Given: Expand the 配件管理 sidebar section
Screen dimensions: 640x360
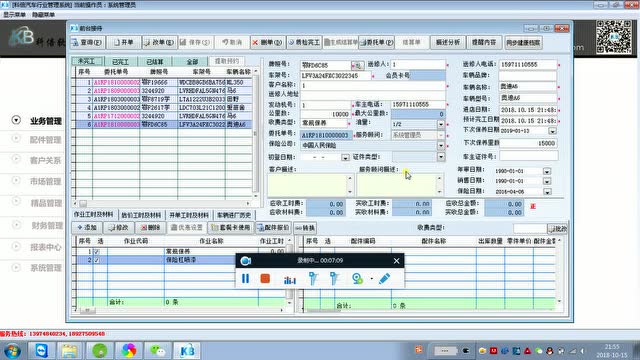Looking at the screenshot, I should 16,139.
